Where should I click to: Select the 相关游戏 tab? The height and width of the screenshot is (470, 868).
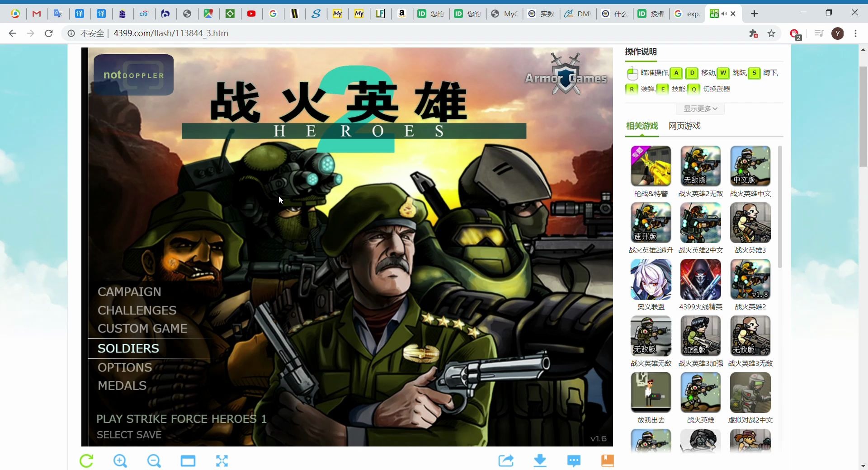pyautogui.click(x=642, y=126)
